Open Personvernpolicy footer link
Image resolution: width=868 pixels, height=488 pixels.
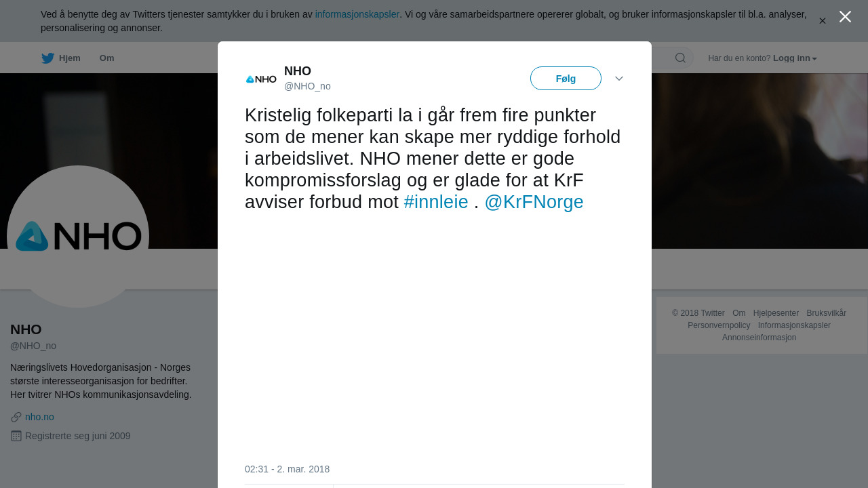(719, 325)
